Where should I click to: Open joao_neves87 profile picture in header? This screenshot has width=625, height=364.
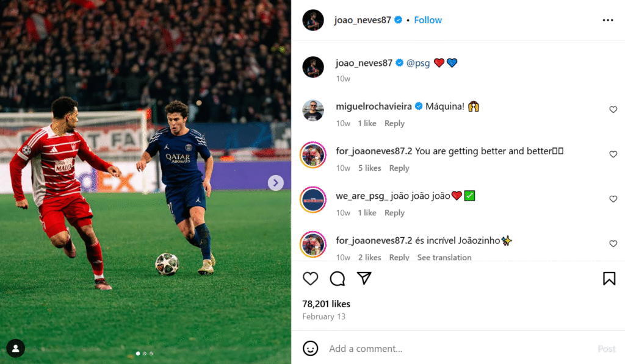tap(313, 20)
